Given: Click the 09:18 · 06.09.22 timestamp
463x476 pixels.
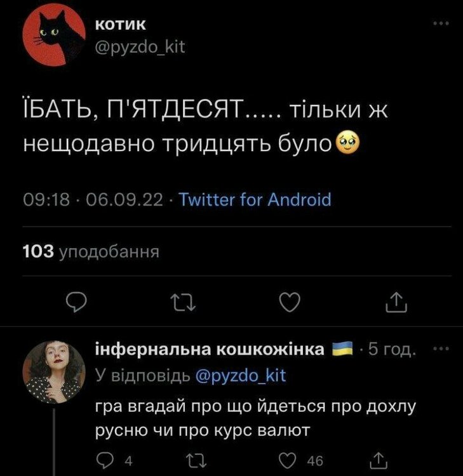Looking at the screenshot, I should (93, 201).
